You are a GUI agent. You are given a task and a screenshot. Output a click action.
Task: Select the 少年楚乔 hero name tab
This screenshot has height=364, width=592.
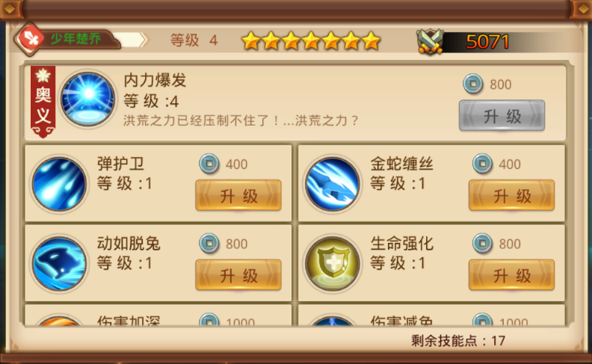pos(76,39)
